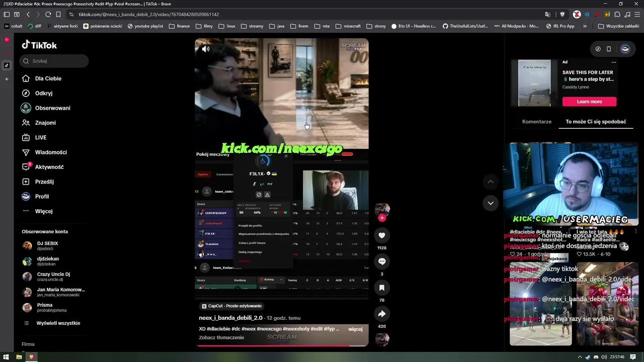Image resolution: width=644 pixels, height=362 pixels.
Task: Follow creator with the red plus badge
Action: (x=382, y=218)
